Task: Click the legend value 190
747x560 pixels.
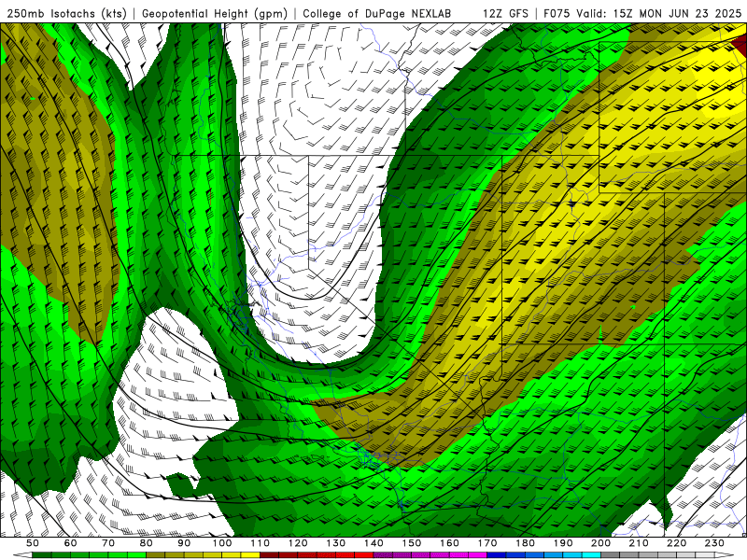Action: (x=563, y=543)
